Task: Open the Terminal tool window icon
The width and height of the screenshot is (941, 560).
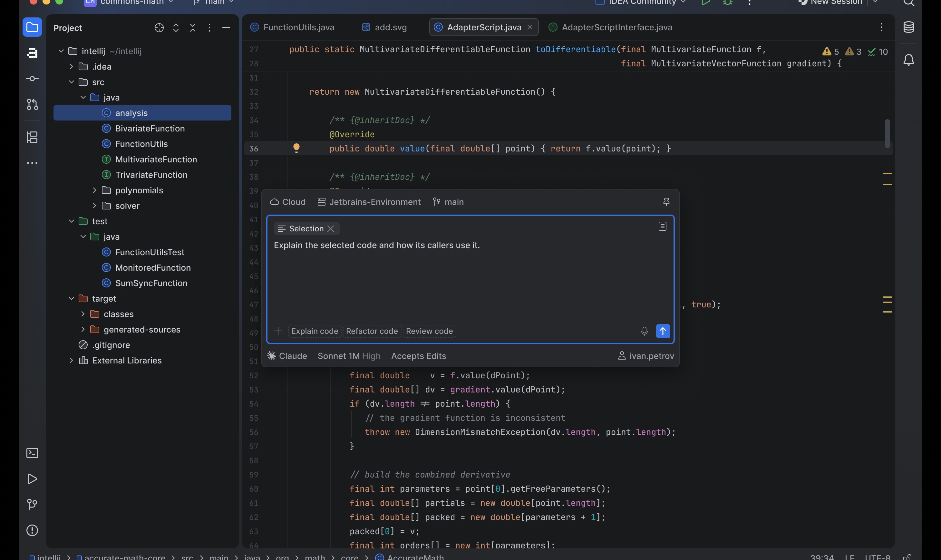Action: point(32,453)
